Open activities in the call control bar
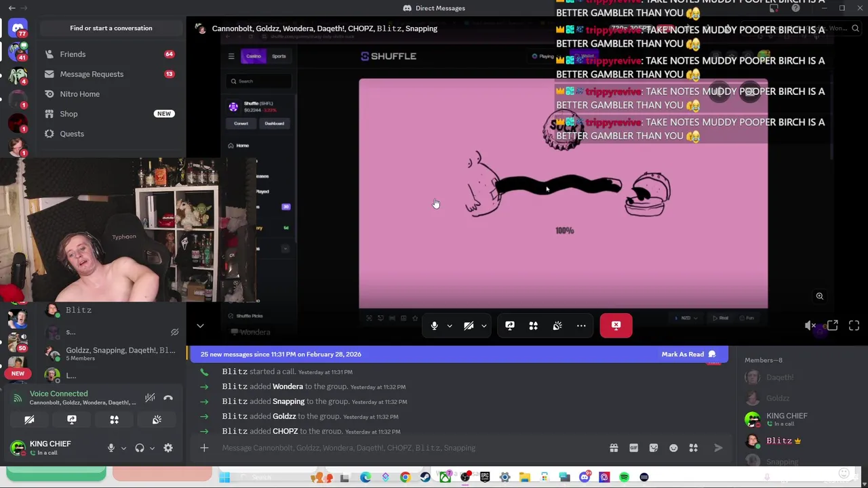 (534, 326)
